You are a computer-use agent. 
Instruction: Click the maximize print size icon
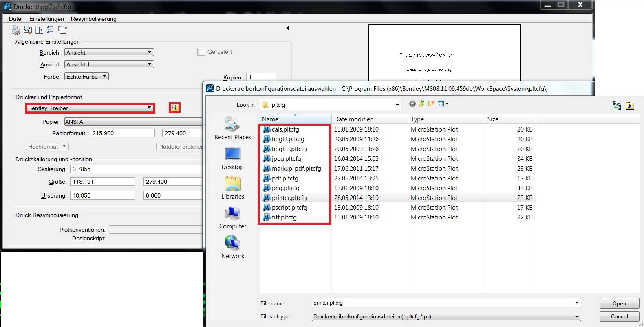pyautogui.click(x=39, y=30)
